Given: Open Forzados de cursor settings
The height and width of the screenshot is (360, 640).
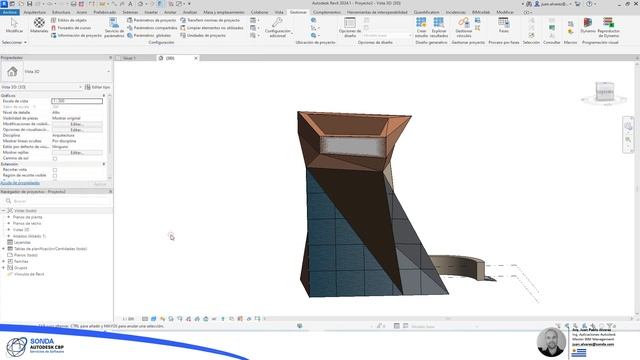Looking at the screenshot, I should click(x=71, y=28).
